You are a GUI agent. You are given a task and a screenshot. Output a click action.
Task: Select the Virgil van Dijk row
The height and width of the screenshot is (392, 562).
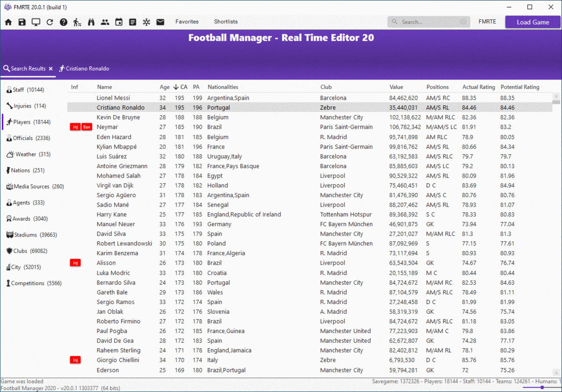(310, 185)
